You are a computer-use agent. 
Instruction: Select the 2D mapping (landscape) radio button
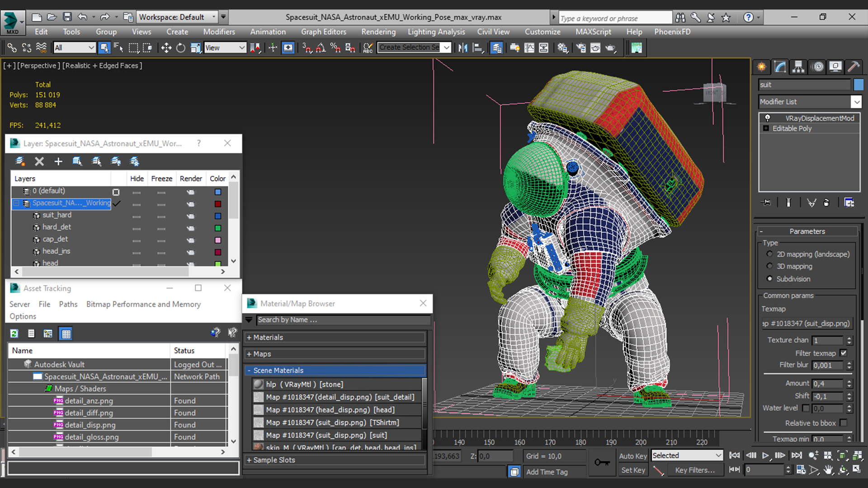click(769, 254)
